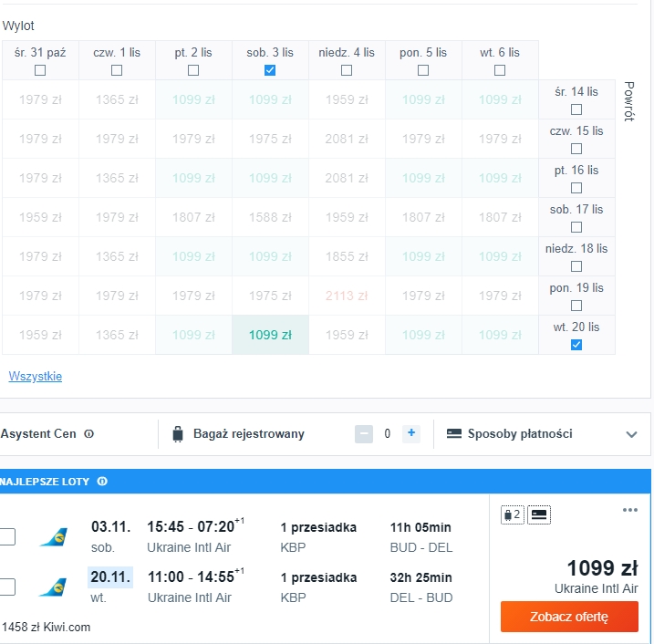The width and height of the screenshot is (654, 644).
Task: Check the pt. 16 lis return checkbox
Action: 576,188
